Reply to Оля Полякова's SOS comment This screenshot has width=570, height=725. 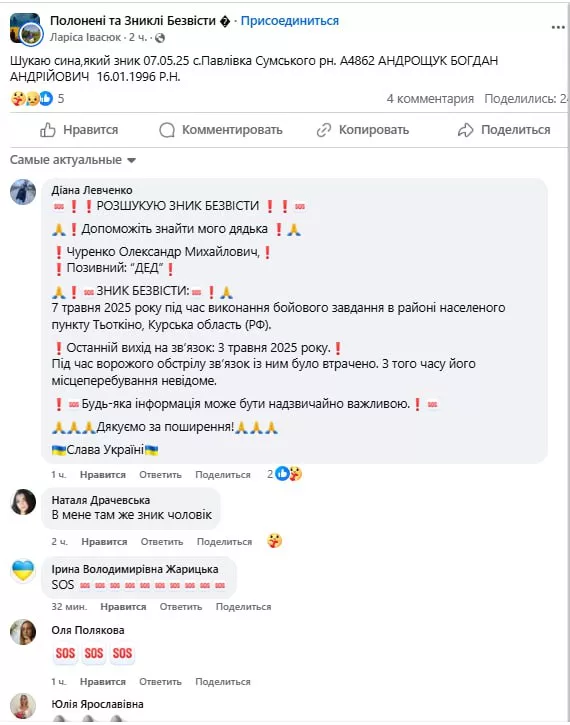[160, 682]
